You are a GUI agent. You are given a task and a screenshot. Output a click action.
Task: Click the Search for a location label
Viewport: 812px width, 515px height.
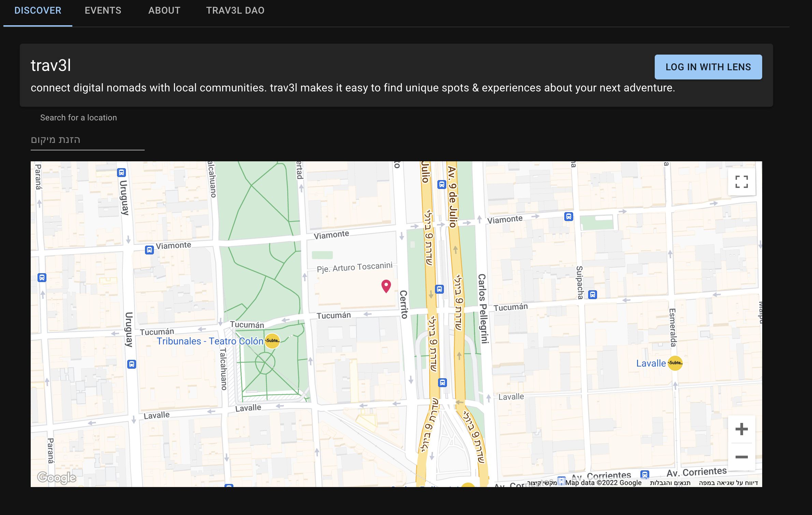click(78, 118)
